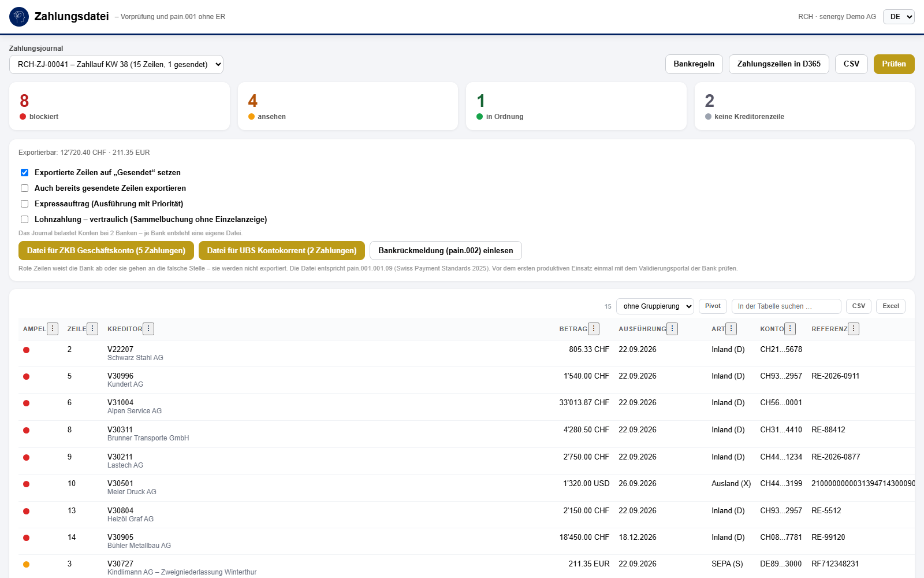The width and height of the screenshot is (924, 578).
Task: Open the AMPEL column options menu
Action: click(x=53, y=329)
